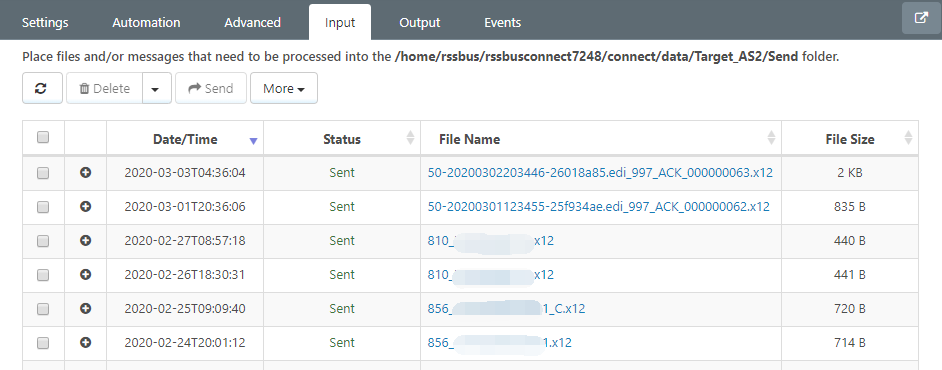Click the Send button

pyautogui.click(x=211, y=88)
